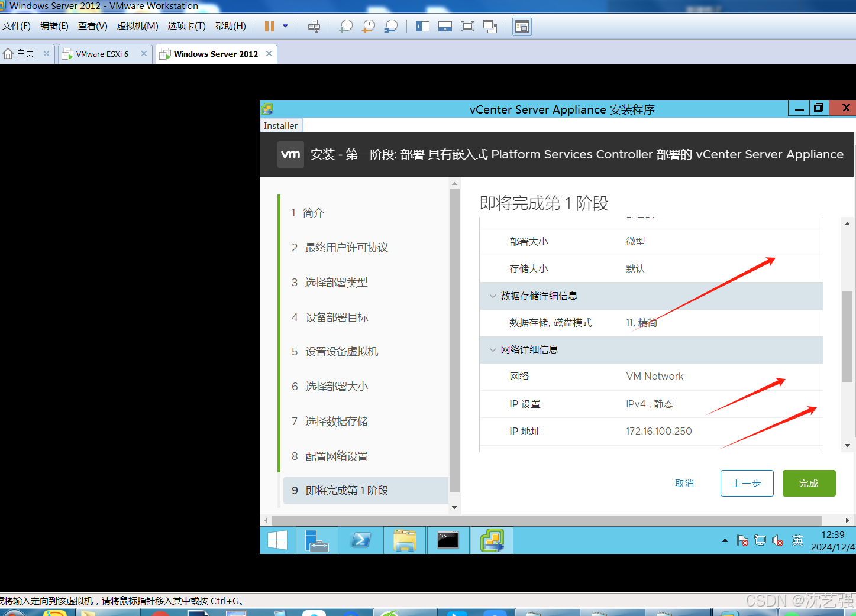
Task: Show hidden tray icons arrow
Action: point(725,540)
